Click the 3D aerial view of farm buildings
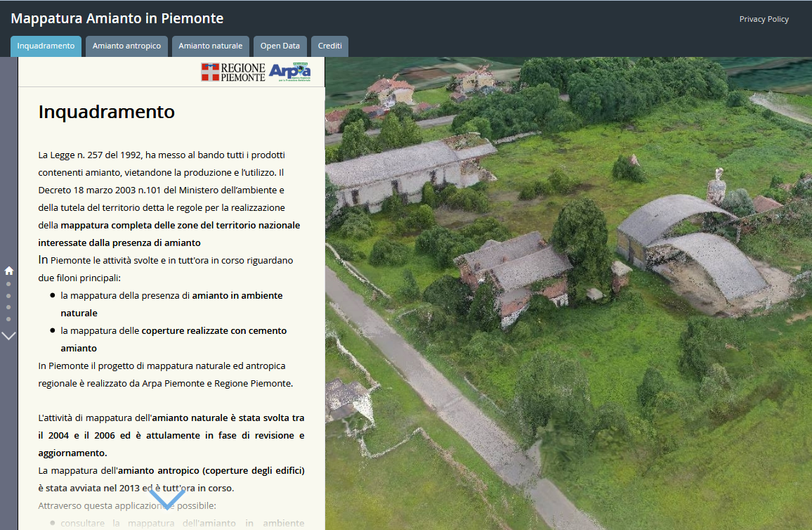 pos(568,293)
